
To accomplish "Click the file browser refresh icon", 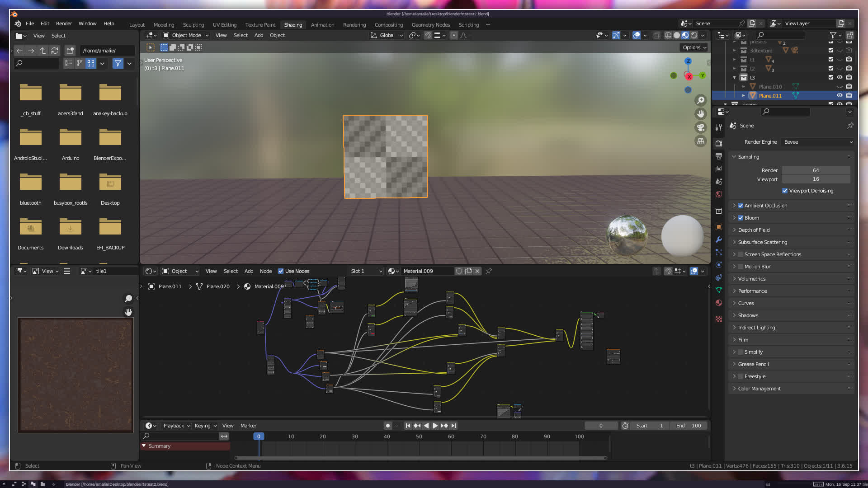I will pyautogui.click(x=55, y=51).
